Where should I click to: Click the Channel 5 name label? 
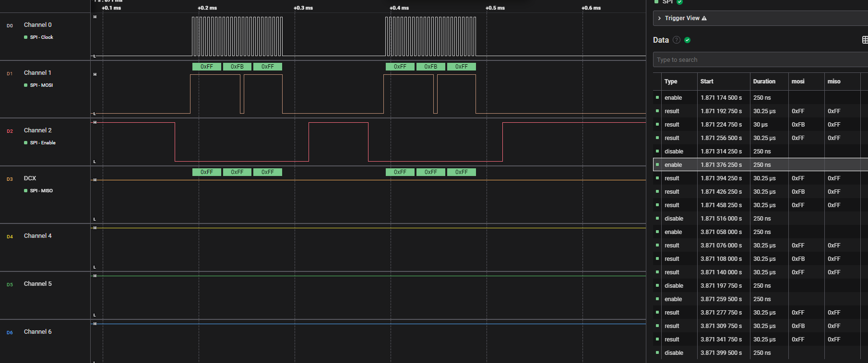38,284
